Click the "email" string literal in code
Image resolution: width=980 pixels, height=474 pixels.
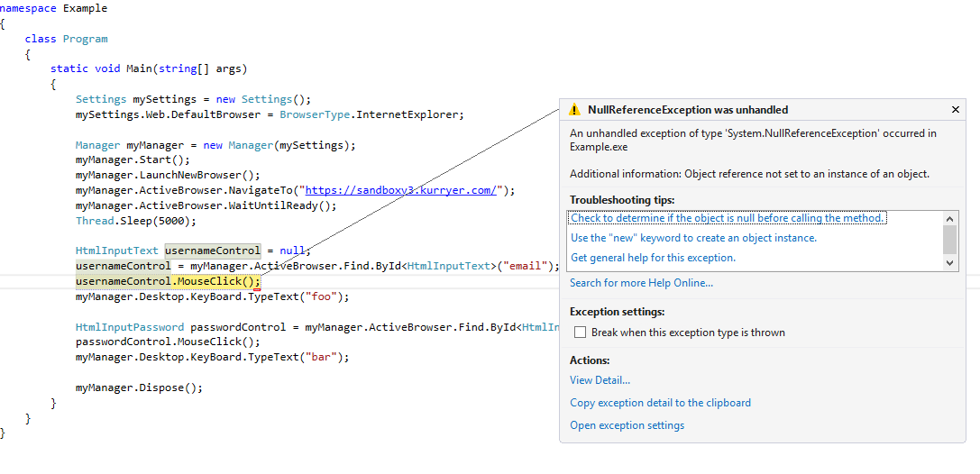(527, 266)
